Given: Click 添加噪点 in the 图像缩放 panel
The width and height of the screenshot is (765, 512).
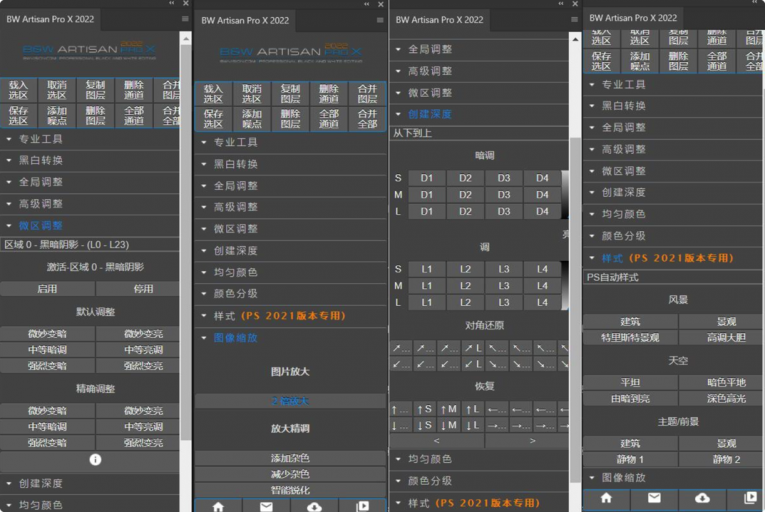Looking at the screenshot, I should [x=251, y=119].
